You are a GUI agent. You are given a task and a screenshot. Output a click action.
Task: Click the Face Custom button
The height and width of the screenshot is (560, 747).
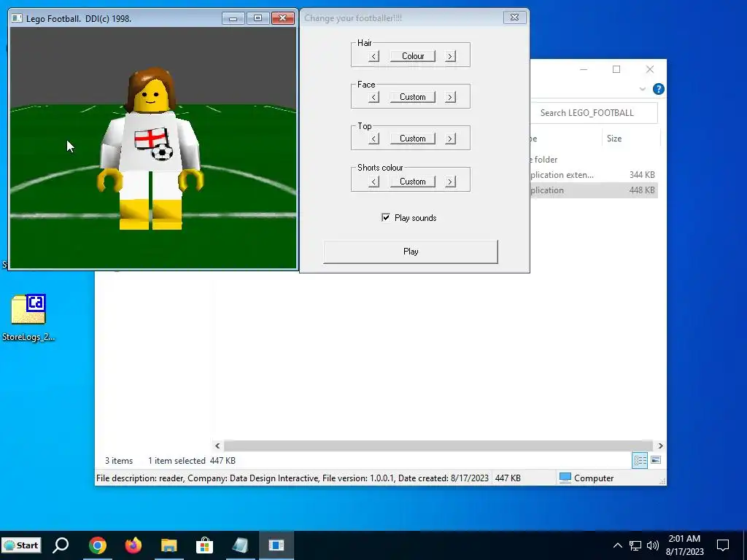point(413,97)
